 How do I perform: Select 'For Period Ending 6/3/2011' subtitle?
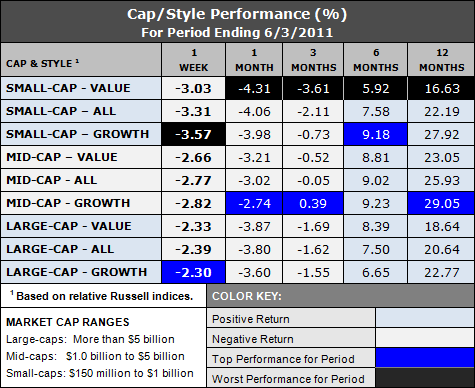pyautogui.click(x=237, y=33)
